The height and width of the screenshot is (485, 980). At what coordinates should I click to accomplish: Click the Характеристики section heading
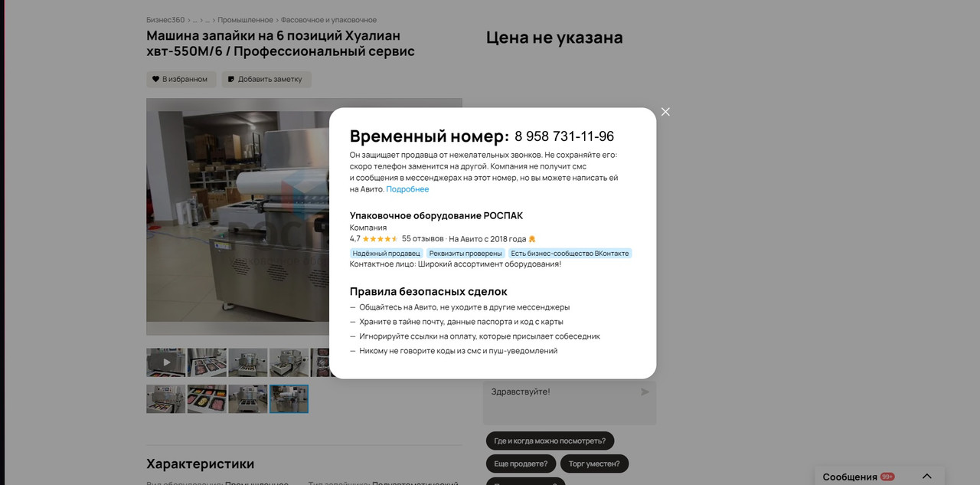click(x=201, y=464)
